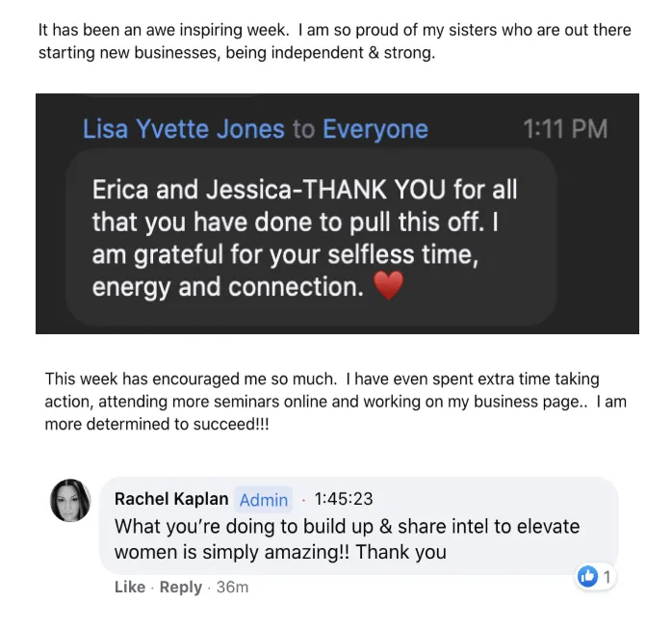This screenshot has height=628, width=672.
Task: Click the blue thumbs-up reaction icon
Action: 587,576
